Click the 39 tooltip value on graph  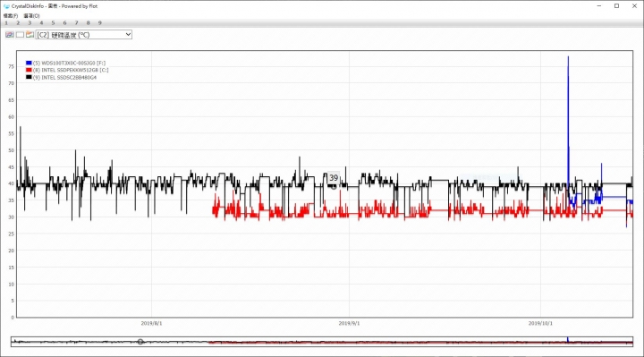[334, 178]
